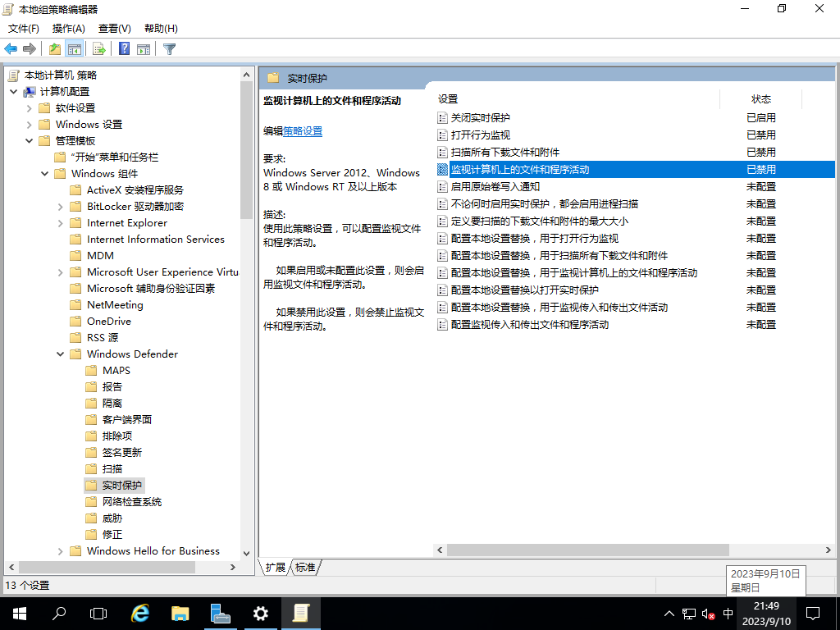Click the folder icon next to 扫描
The height and width of the screenshot is (630, 840).
coord(92,468)
